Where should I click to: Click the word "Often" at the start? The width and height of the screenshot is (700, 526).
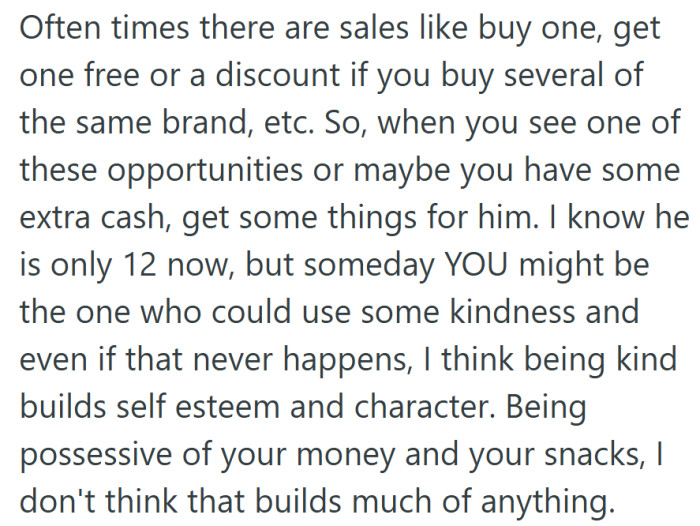pos(58,29)
